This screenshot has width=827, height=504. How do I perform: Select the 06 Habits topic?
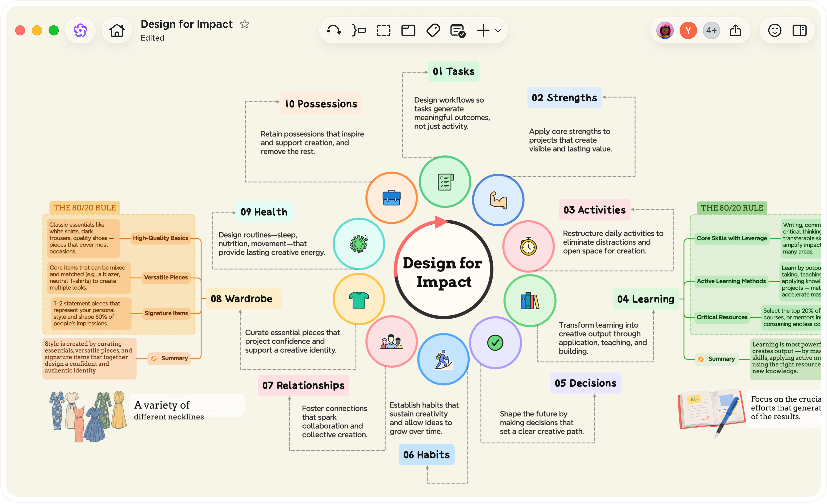pyautogui.click(x=427, y=455)
